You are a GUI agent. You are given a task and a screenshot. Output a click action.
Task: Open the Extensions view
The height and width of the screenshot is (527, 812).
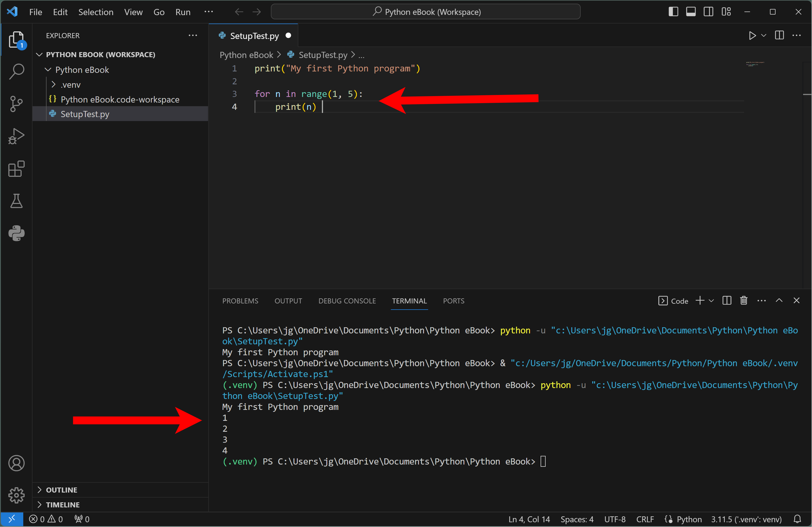pos(16,169)
